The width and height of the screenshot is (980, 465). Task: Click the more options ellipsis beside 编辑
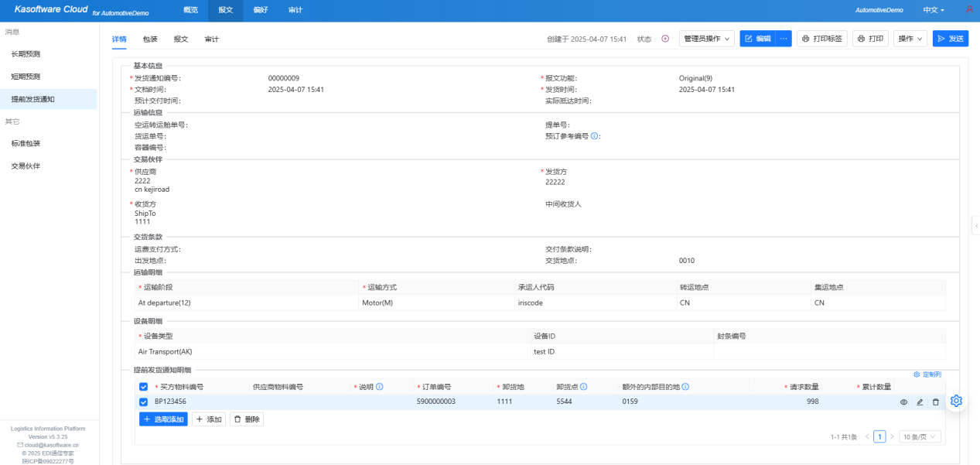(784, 39)
